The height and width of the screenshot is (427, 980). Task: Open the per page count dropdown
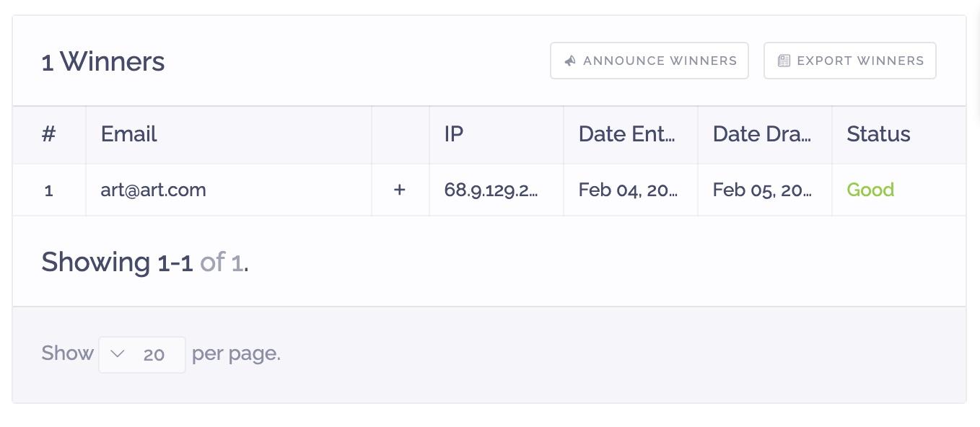142,354
